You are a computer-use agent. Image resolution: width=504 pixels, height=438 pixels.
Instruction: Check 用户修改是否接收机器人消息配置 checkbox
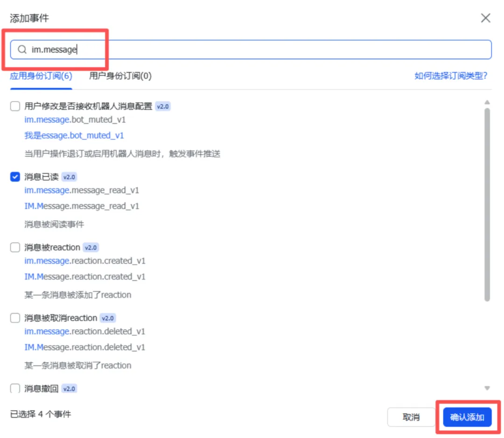point(15,106)
